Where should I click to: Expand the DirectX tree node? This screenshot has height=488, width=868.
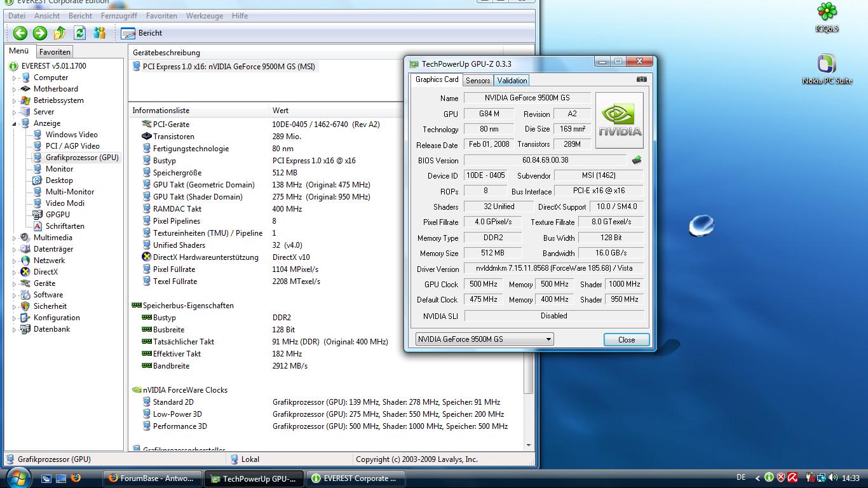click(15, 273)
